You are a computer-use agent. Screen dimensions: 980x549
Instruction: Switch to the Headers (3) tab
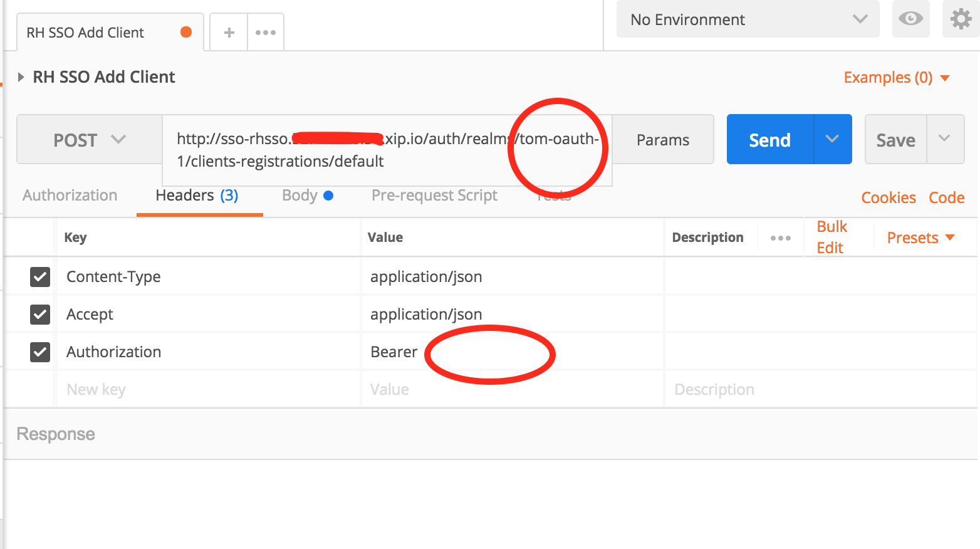click(x=197, y=196)
